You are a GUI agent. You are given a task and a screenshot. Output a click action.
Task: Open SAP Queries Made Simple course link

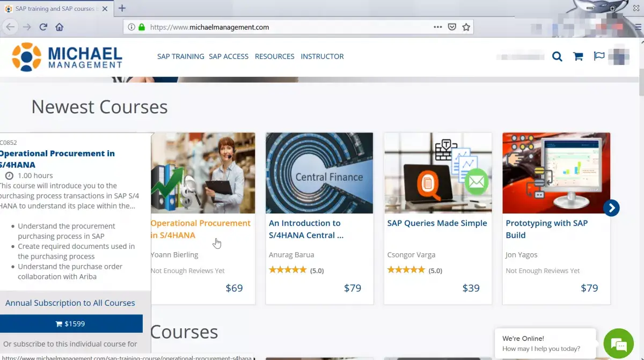tap(437, 223)
